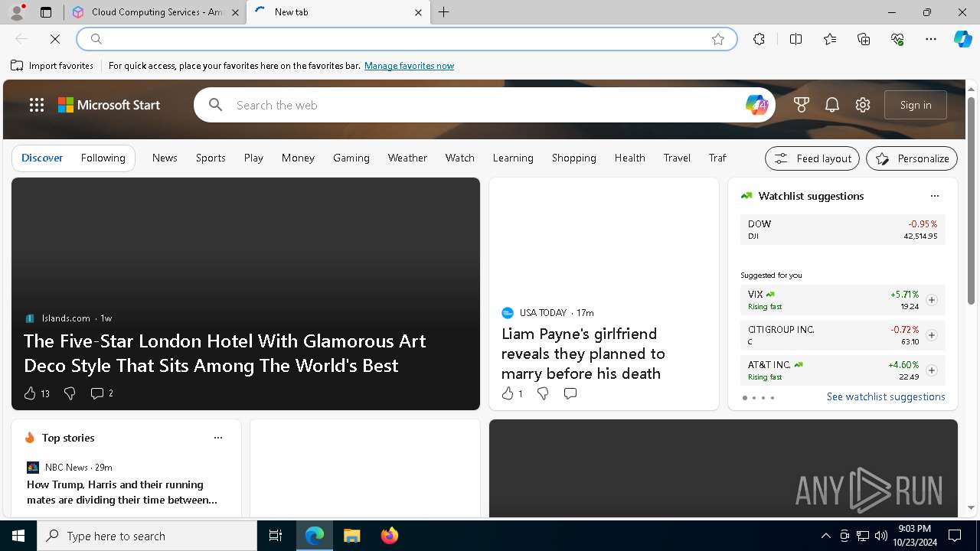Screen dimensions: 980x551
Task: Like the London Hotel article
Action: coord(36,393)
